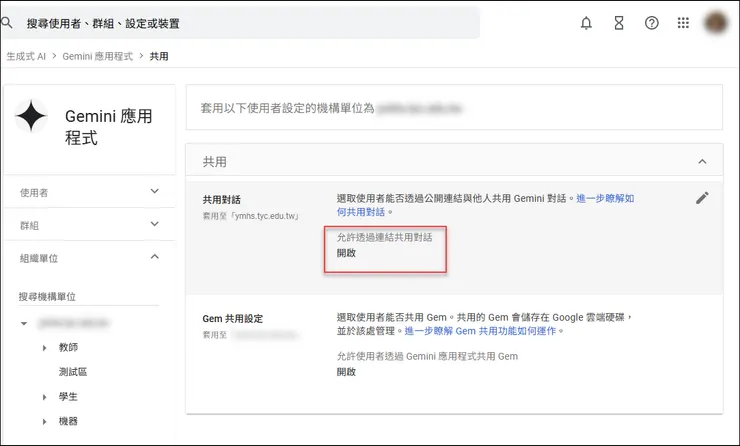
Task: Expand the 學生 tree node arrow
Action: point(44,397)
